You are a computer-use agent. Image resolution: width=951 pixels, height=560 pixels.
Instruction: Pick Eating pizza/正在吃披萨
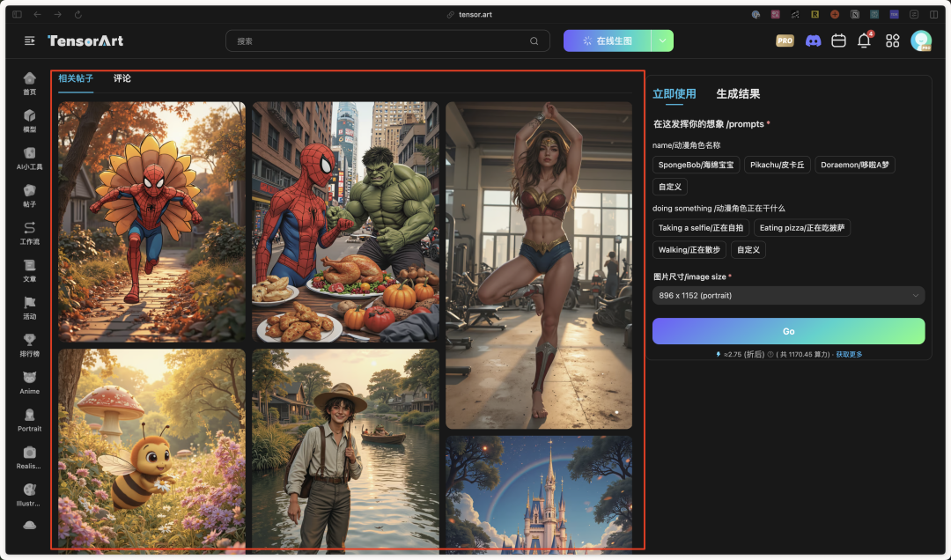pyautogui.click(x=802, y=228)
